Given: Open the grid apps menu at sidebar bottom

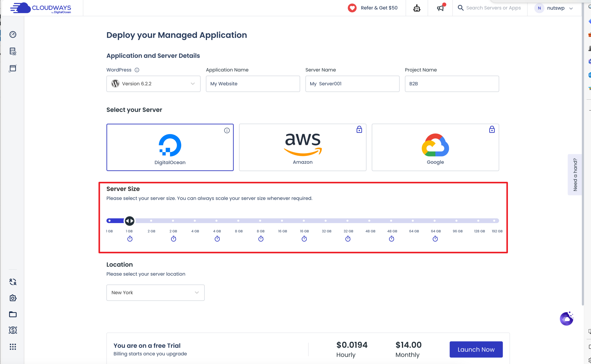Looking at the screenshot, I should click(x=13, y=347).
